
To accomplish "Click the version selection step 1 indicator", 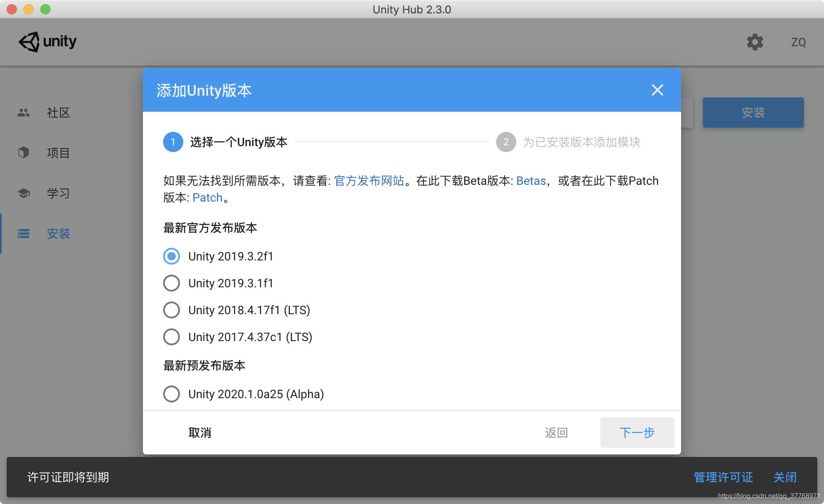I will tap(171, 141).
